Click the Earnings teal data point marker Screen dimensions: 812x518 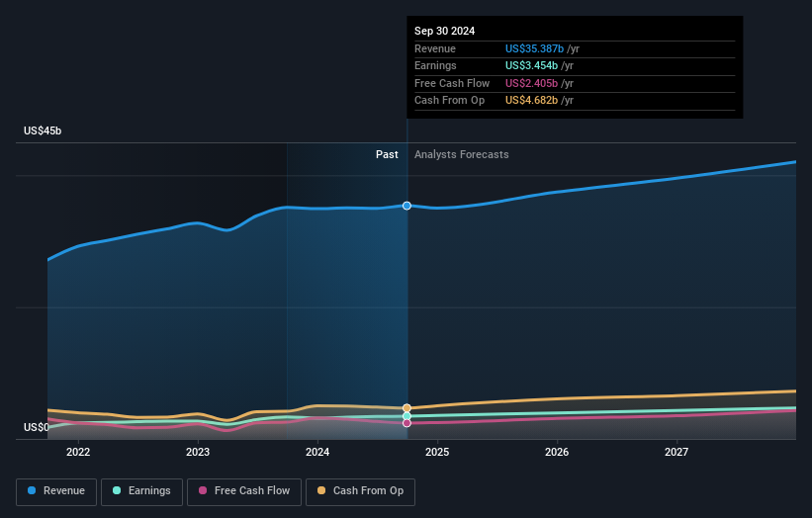pos(407,416)
